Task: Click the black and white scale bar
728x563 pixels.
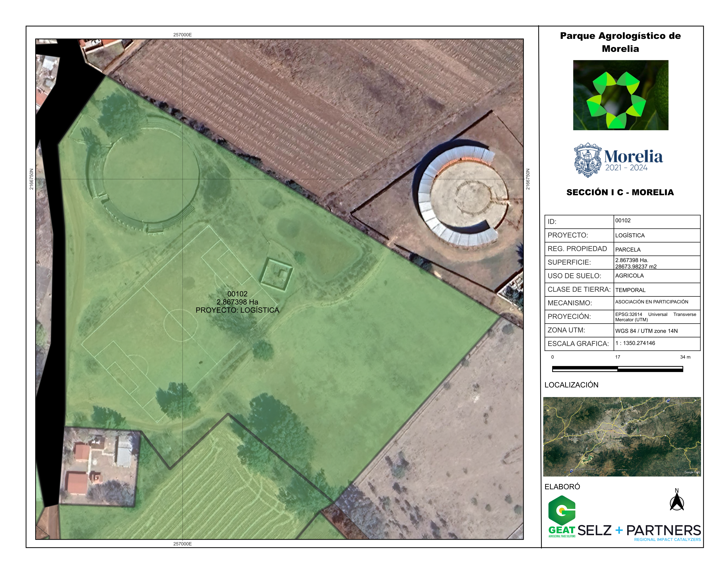Action: pyautogui.click(x=617, y=369)
